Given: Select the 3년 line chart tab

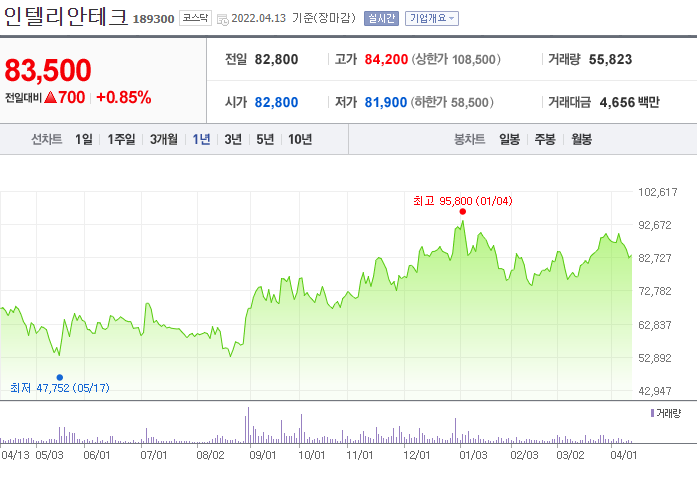Looking at the screenshot, I should coord(233,140).
